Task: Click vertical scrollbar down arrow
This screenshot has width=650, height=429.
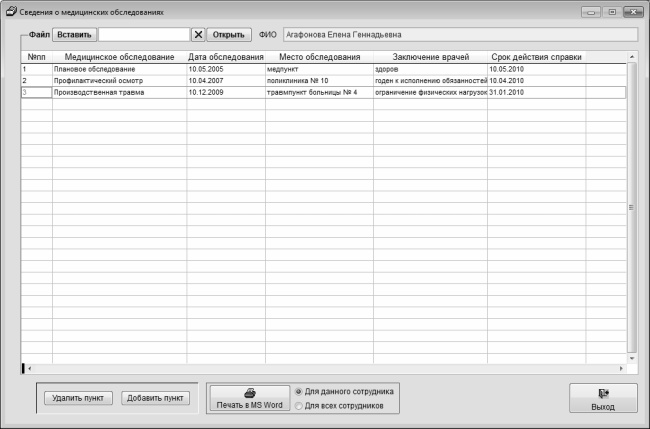Action: pos(631,358)
